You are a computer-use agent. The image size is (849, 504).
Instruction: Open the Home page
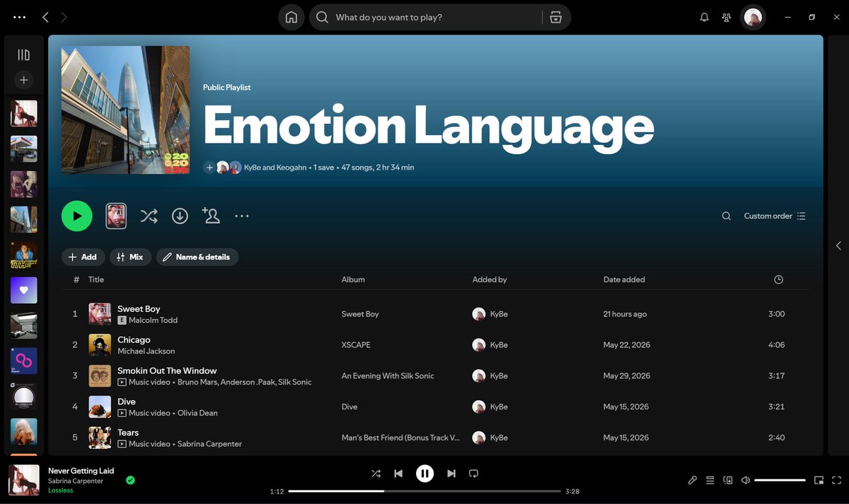[291, 18]
